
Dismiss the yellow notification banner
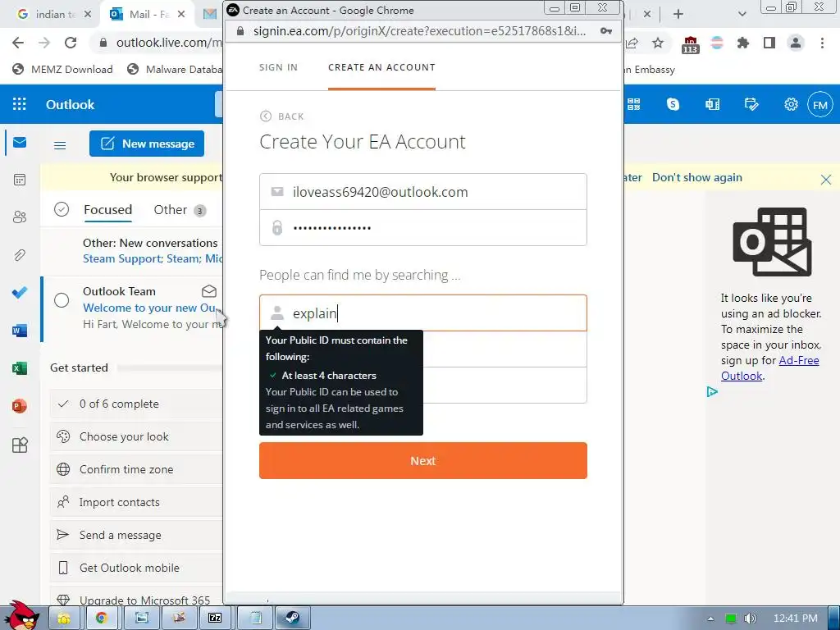826,180
